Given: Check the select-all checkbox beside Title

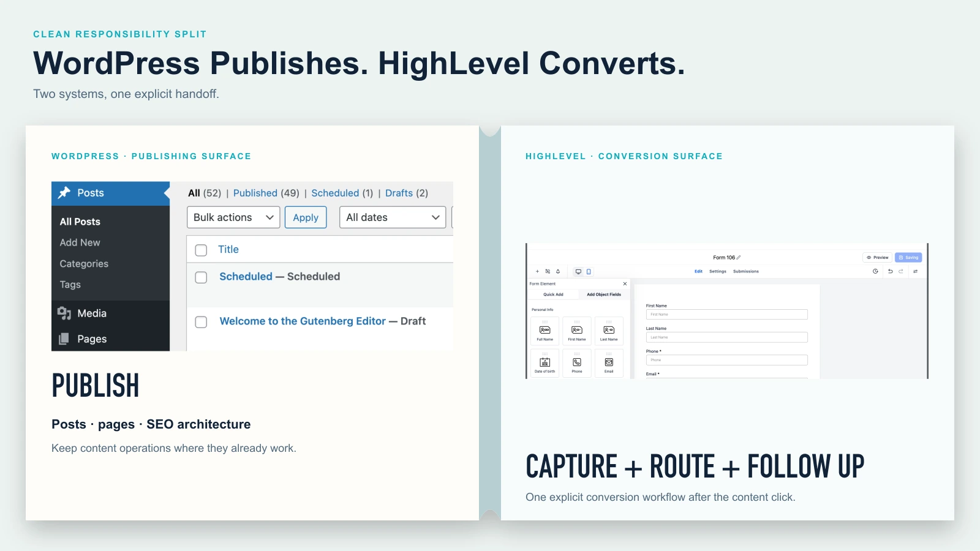Looking at the screenshot, I should point(201,250).
